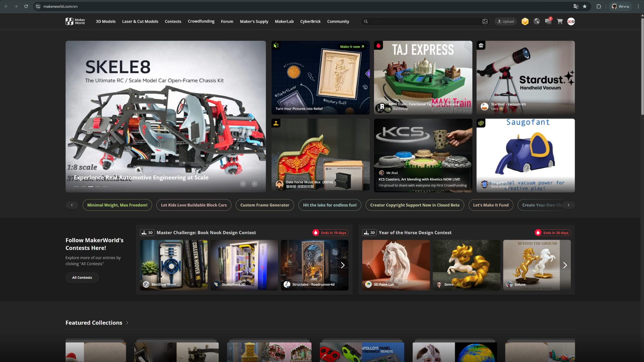
Task: Open the image search icon in search bar
Action: pos(485,21)
